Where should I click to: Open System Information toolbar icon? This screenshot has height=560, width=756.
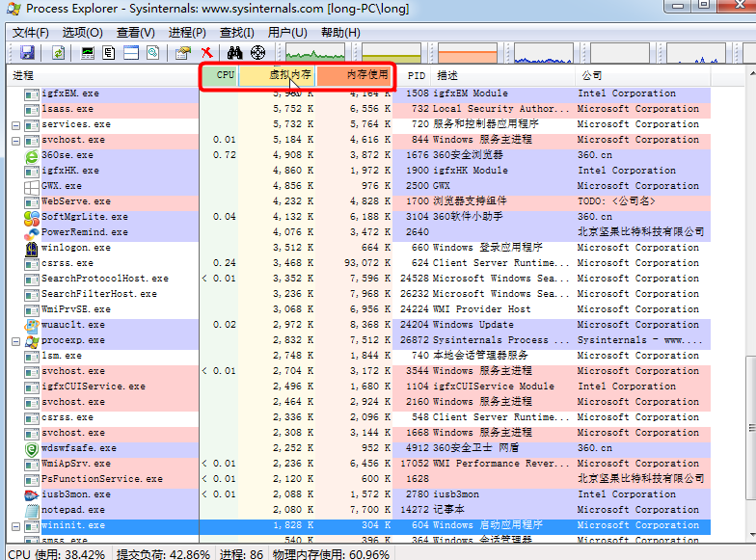88,52
